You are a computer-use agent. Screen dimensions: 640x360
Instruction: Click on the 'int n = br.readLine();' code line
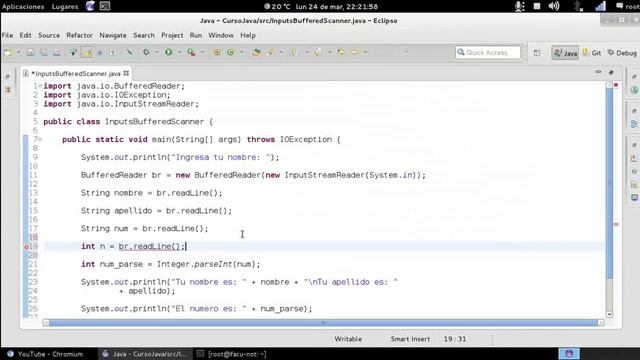click(x=133, y=246)
